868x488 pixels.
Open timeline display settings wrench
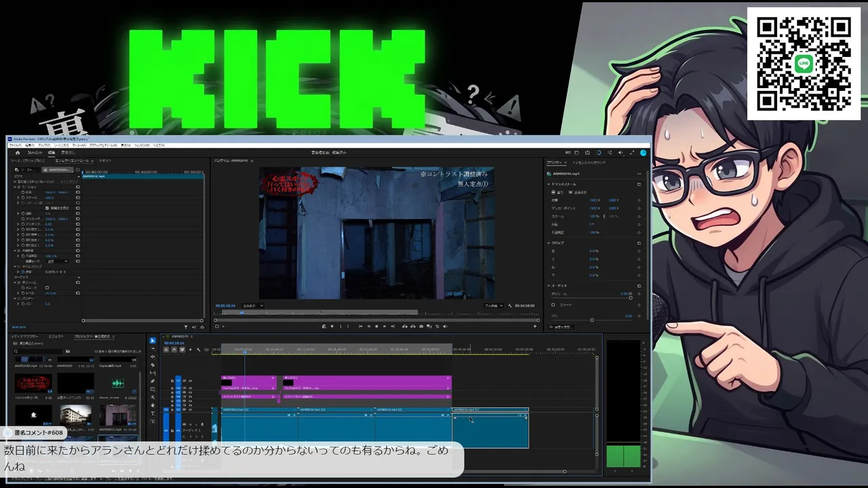click(x=199, y=350)
